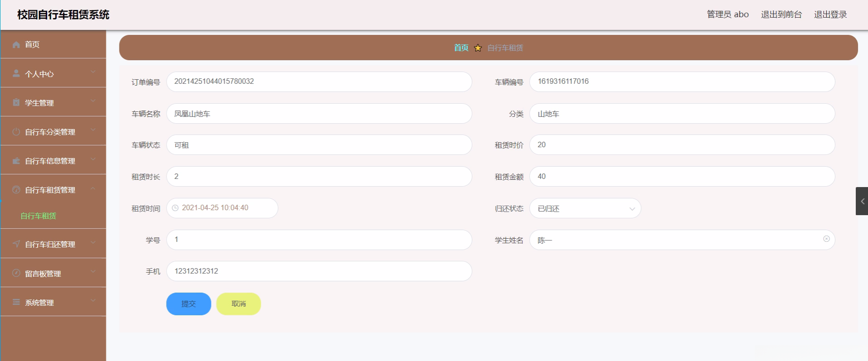
Task: Click the 手机 input field
Action: click(x=319, y=271)
